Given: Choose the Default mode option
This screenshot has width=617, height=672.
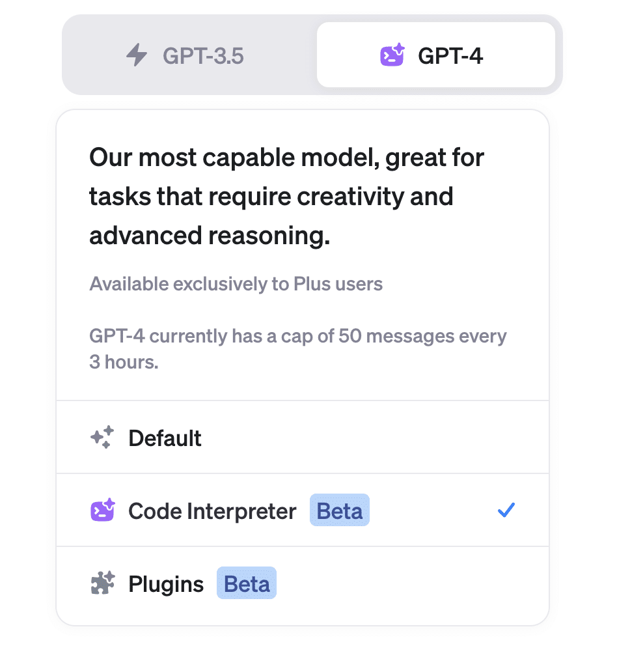Looking at the screenshot, I should [303, 438].
